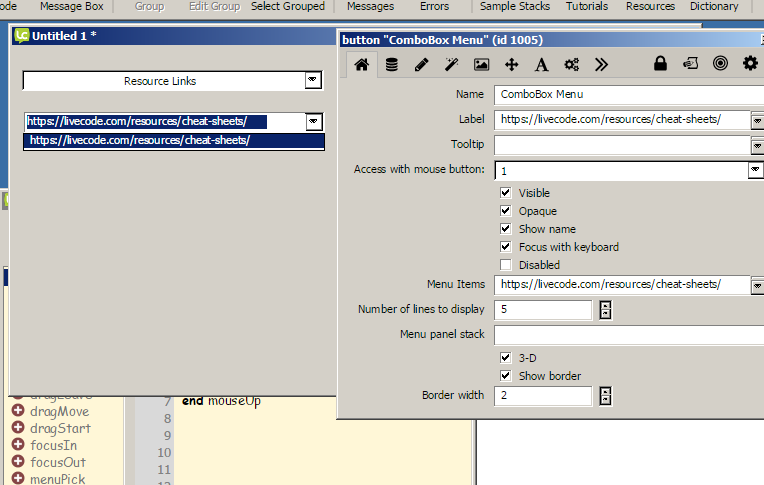The image size is (764, 485).
Task: Open the Position arrows tab
Action: coord(512,65)
